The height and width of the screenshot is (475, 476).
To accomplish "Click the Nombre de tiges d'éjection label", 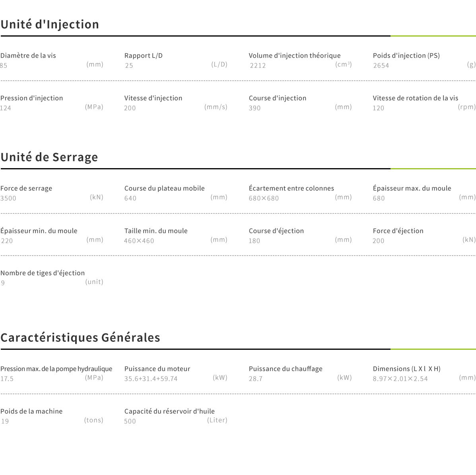I will [43, 273].
